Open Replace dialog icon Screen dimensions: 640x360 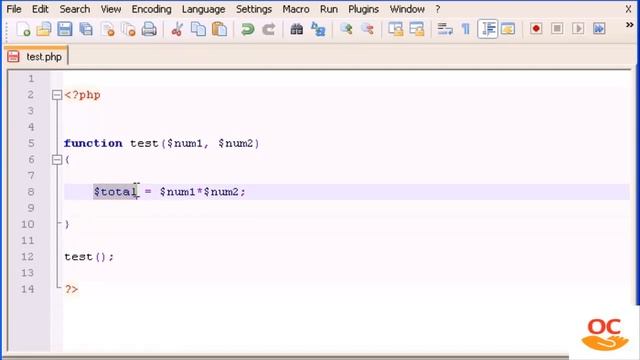click(x=318, y=29)
